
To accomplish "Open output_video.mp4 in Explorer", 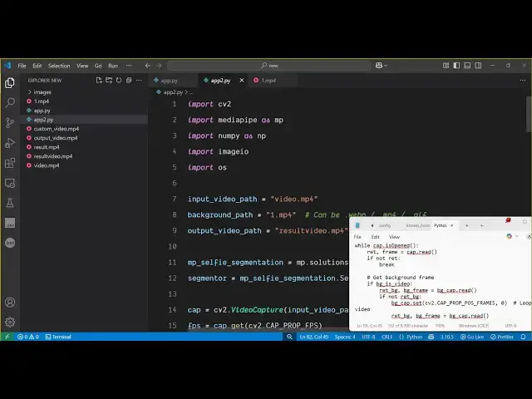I will [56, 138].
